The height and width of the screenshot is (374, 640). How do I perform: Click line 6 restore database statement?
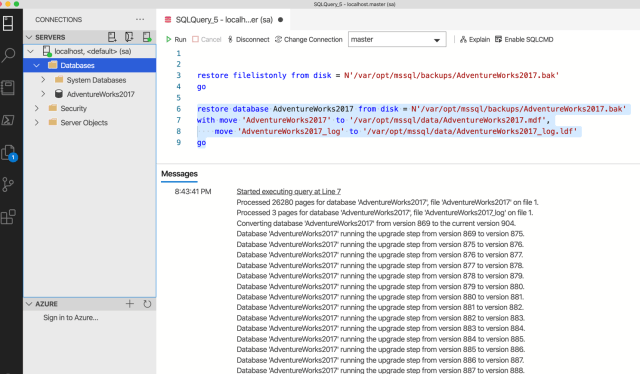click(411, 109)
